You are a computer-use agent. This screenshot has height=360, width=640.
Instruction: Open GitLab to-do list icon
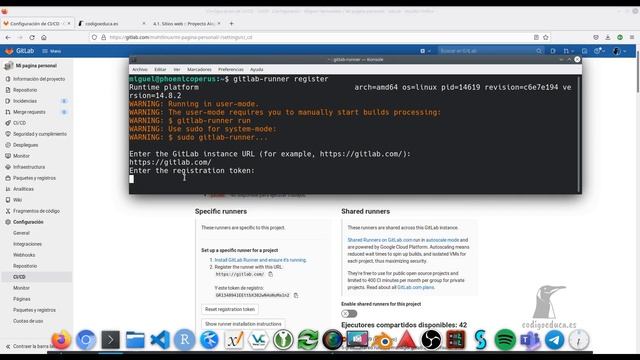(x=584, y=51)
